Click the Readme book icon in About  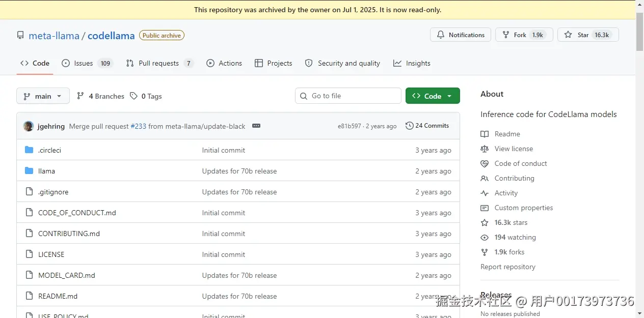(x=485, y=134)
